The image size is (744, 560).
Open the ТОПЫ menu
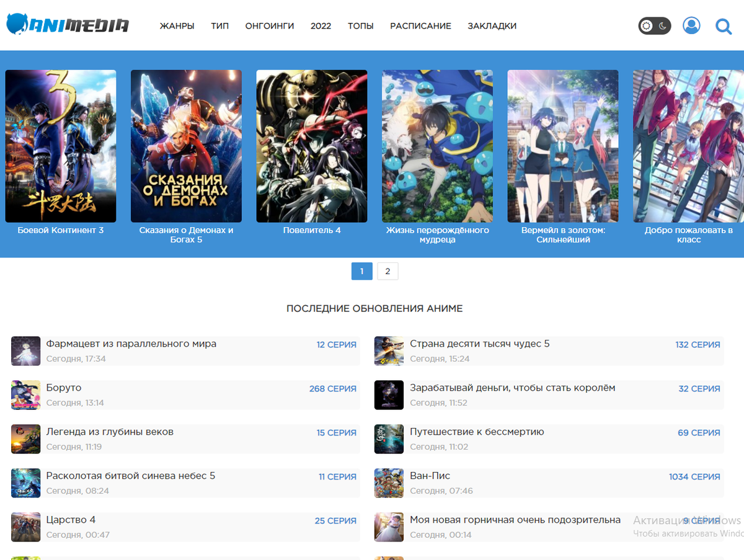[x=361, y=26]
